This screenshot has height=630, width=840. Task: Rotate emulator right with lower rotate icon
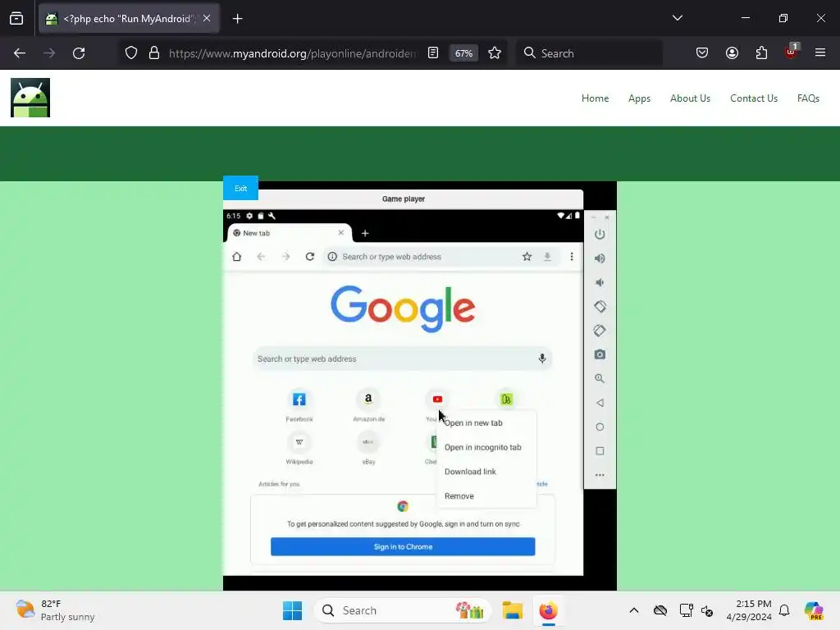click(600, 331)
